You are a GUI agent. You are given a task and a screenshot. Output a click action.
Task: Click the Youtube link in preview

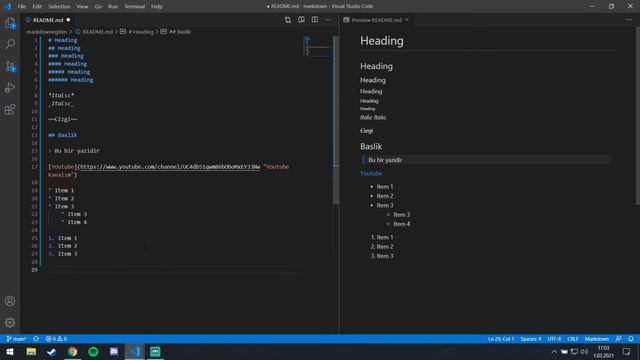[371, 173]
